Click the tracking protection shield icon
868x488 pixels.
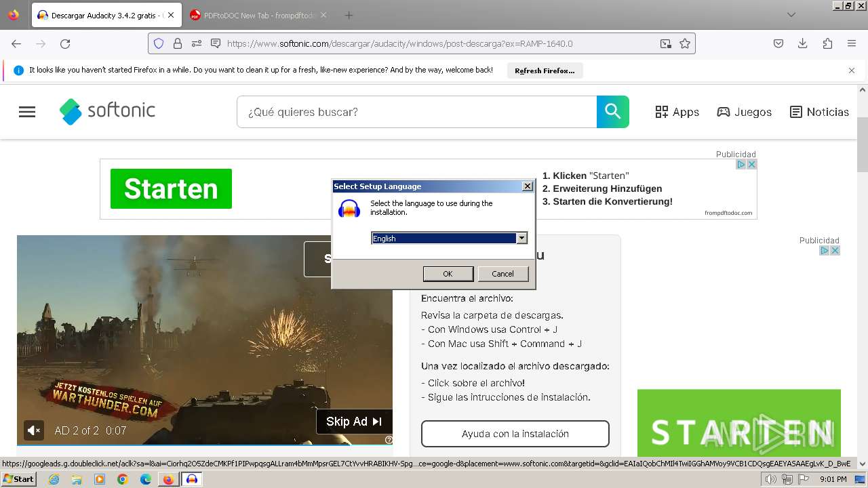point(159,43)
